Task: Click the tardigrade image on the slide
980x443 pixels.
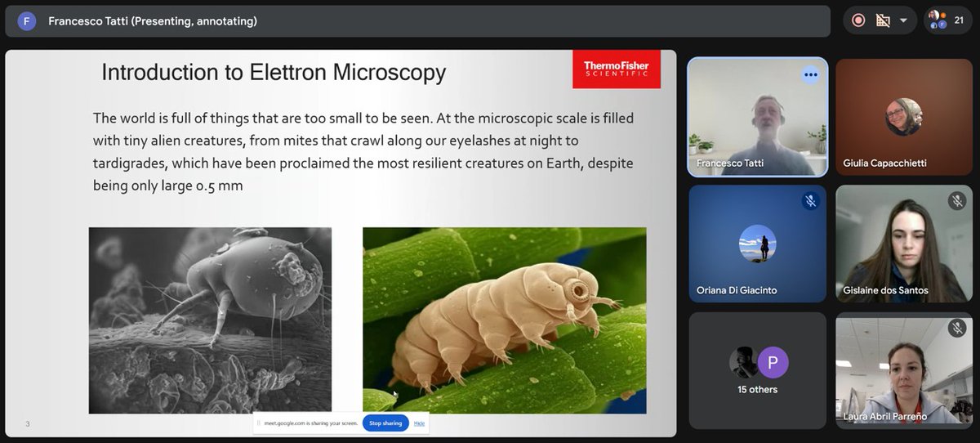Action: pos(504,320)
